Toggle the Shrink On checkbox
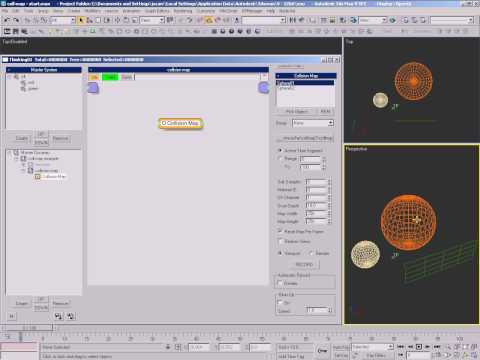The image size is (480, 360). coord(280,302)
